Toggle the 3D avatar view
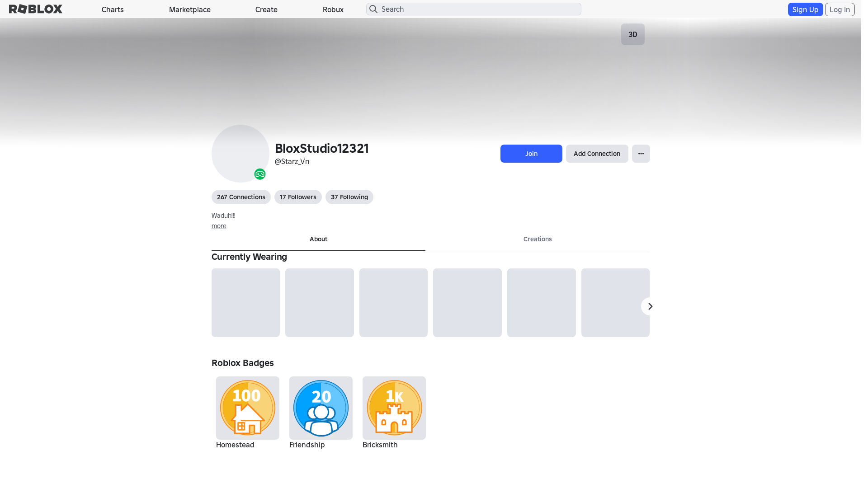 [633, 34]
